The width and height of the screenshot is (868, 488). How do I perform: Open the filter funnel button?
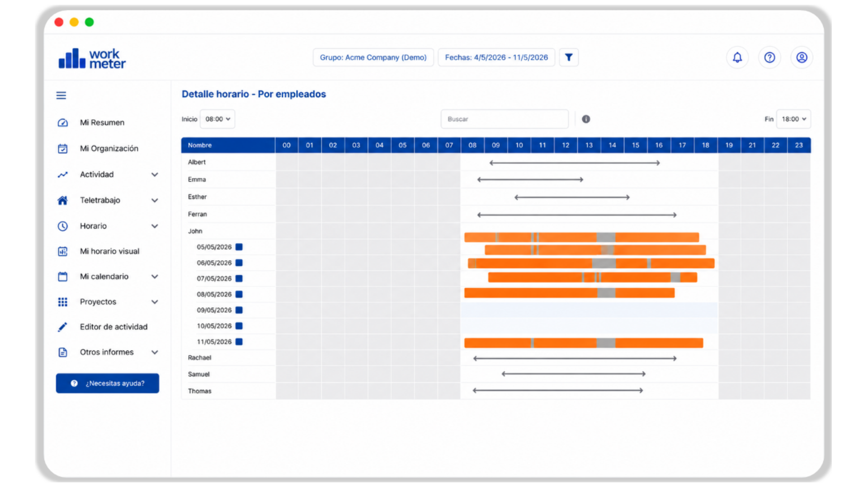[x=569, y=57]
